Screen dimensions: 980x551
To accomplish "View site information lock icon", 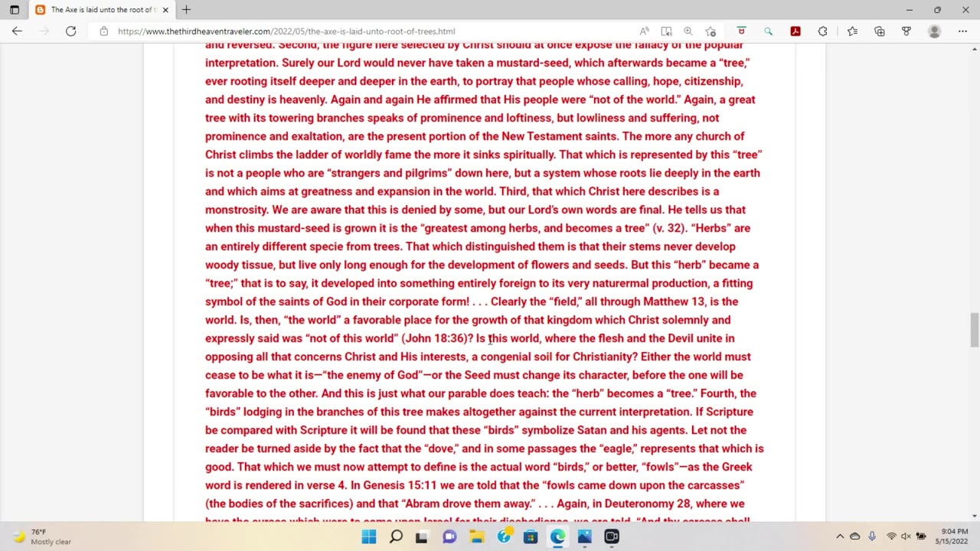I will coord(103,31).
